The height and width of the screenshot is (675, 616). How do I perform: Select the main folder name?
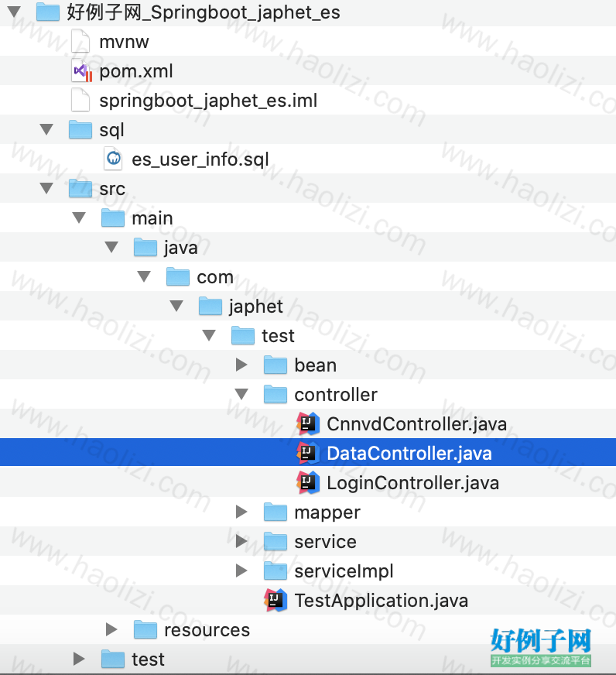click(x=152, y=218)
